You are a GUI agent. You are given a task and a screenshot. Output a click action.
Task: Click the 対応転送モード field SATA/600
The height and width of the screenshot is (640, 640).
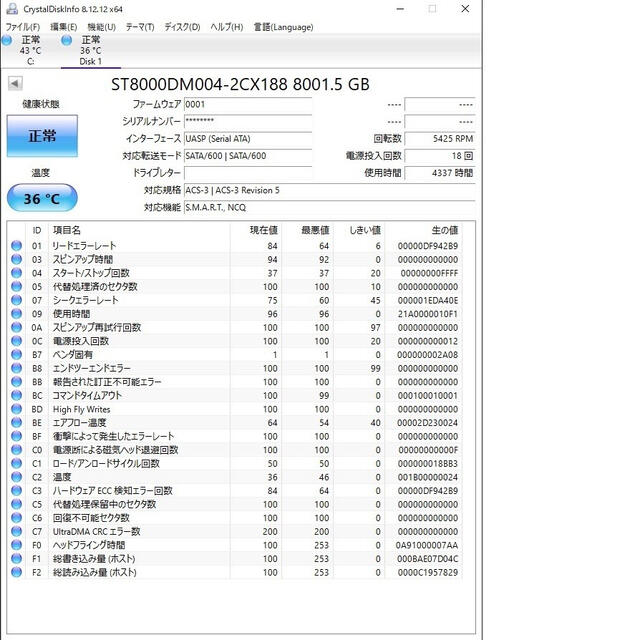(x=248, y=156)
